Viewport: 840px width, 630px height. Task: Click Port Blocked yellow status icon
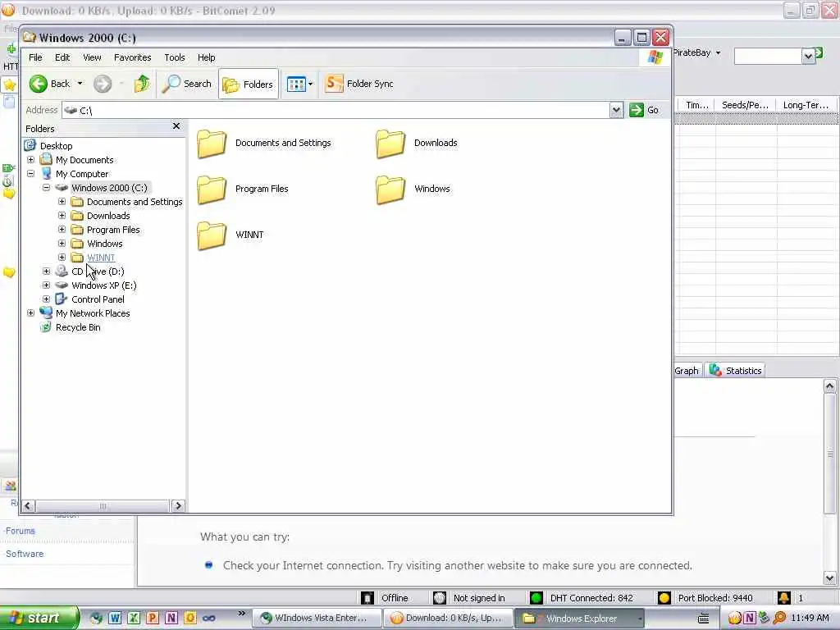click(664, 598)
